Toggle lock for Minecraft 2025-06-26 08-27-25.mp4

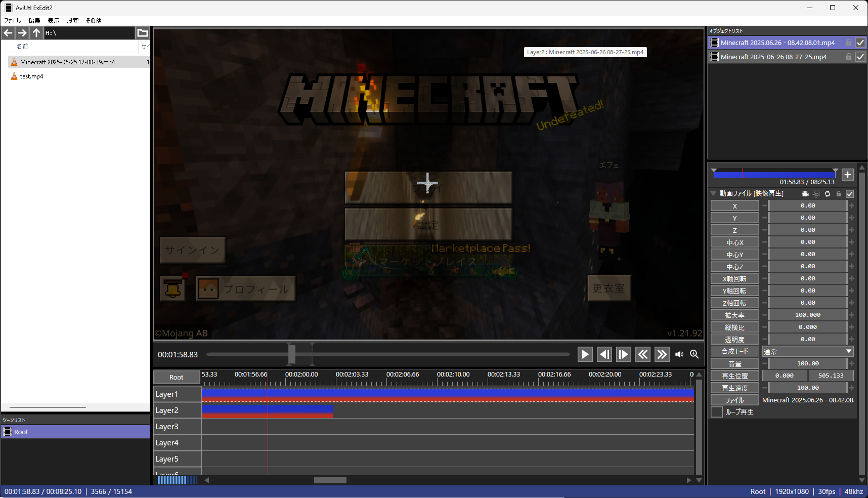pyautogui.click(x=849, y=57)
